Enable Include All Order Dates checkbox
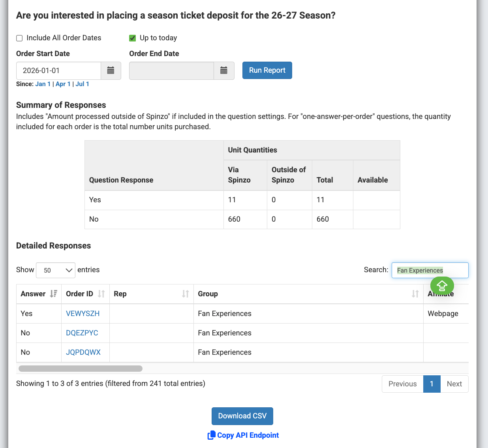Image resolution: width=488 pixels, height=448 pixels. point(19,38)
